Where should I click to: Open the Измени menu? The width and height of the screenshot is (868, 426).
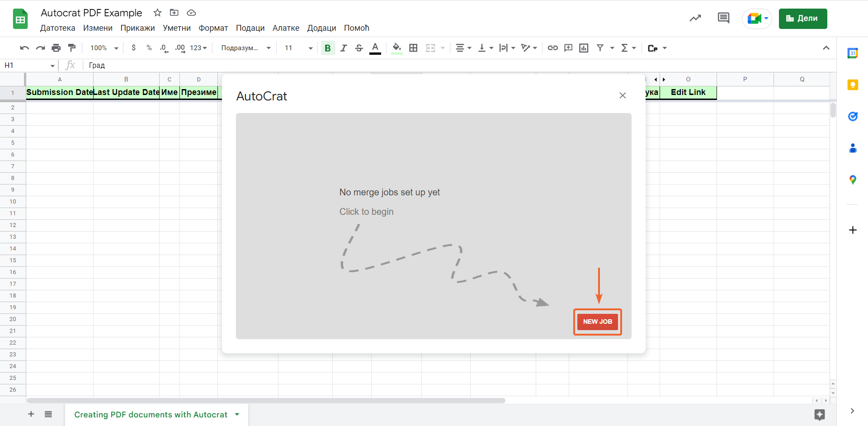pos(98,28)
